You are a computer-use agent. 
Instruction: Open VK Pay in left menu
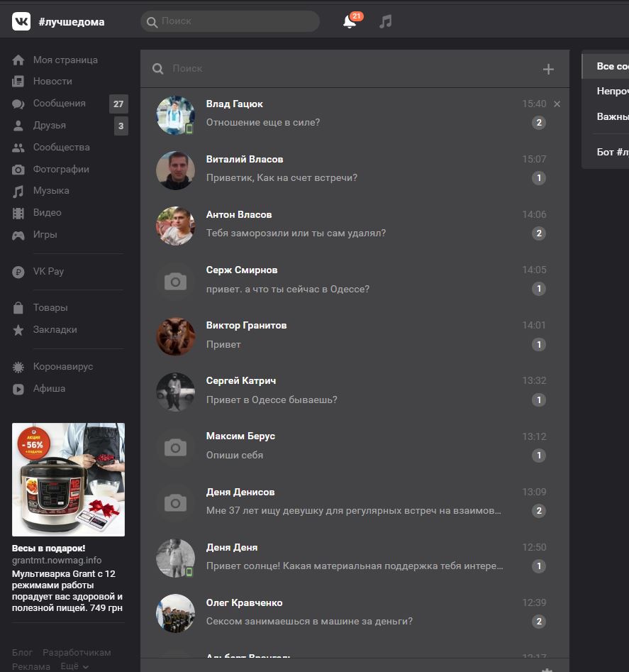tap(48, 272)
